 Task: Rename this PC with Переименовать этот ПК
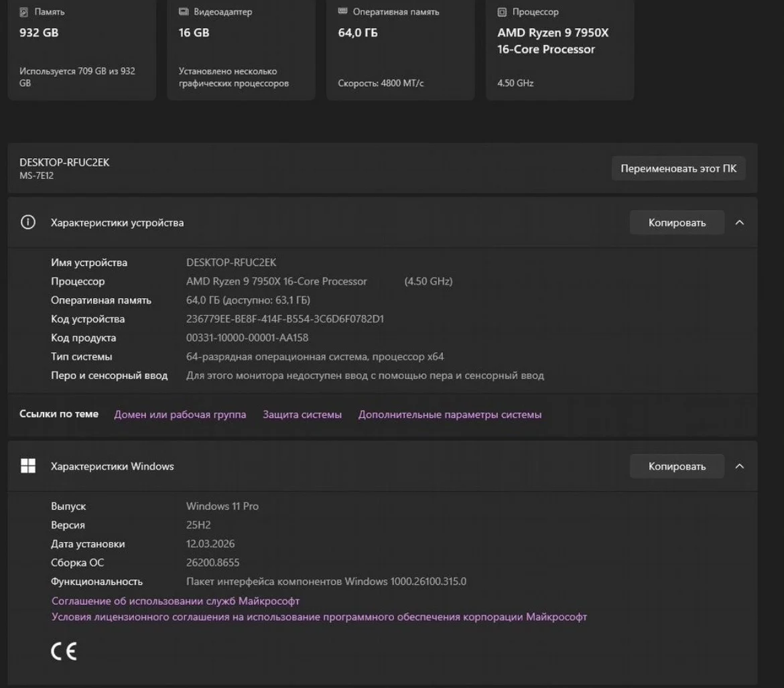click(679, 169)
